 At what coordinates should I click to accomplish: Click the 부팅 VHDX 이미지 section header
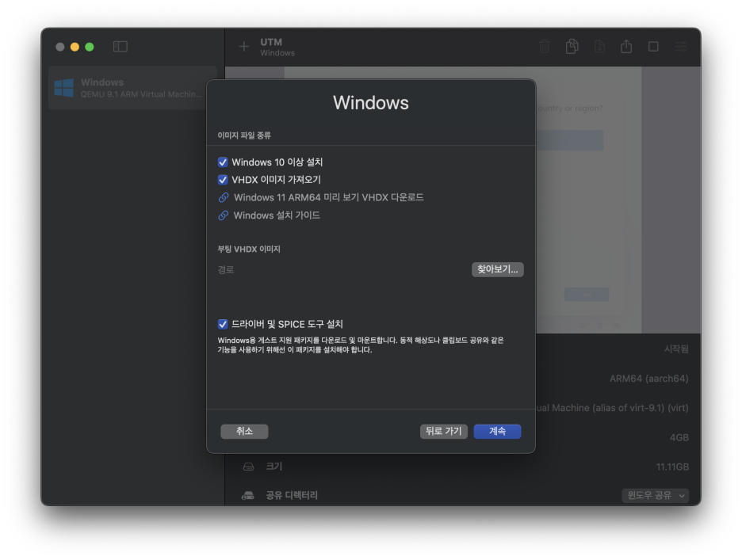pyautogui.click(x=249, y=249)
